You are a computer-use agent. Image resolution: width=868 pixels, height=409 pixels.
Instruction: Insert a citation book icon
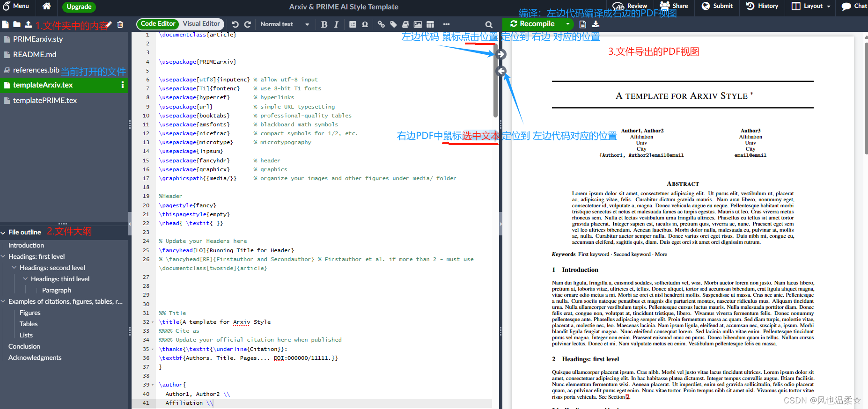[x=405, y=24]
